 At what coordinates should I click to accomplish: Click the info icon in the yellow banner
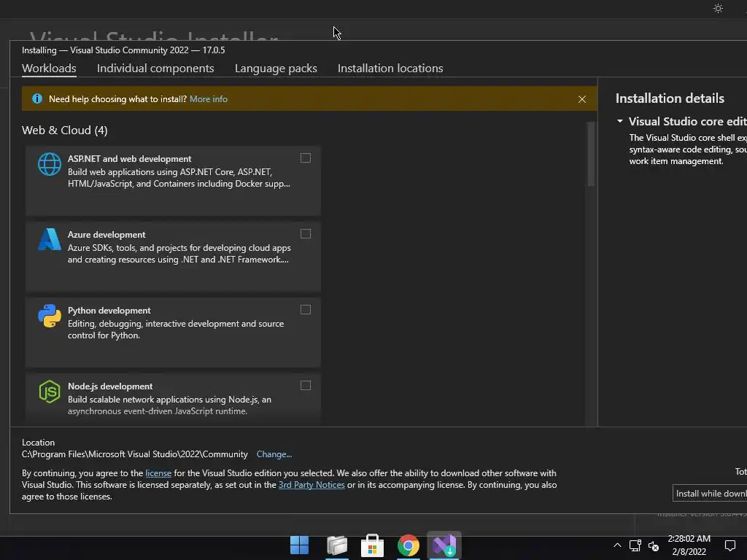click(x=36, y=98)
